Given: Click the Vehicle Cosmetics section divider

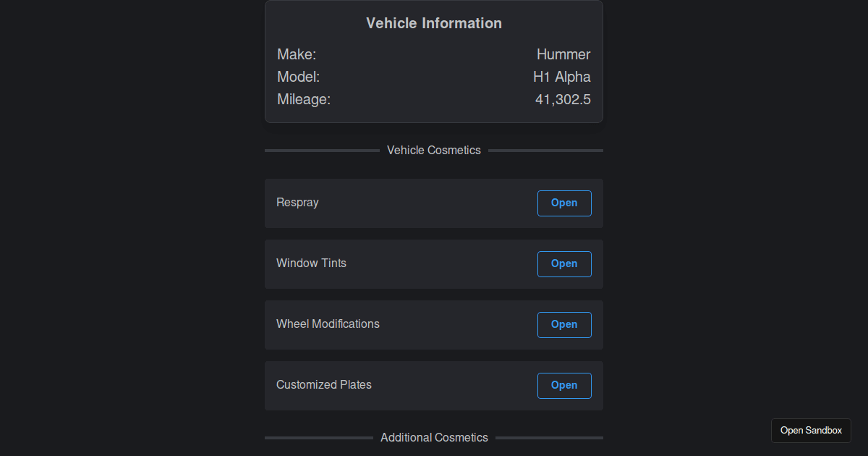Looking at the screenshot, I should pyautogui.click(x=434, y=151).
